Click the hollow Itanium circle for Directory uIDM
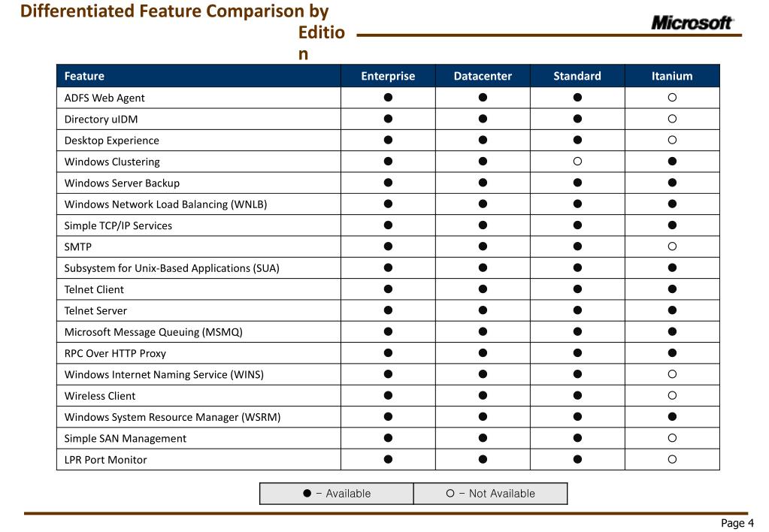Screen dimensions: 769x532 [x=672, y=119]
